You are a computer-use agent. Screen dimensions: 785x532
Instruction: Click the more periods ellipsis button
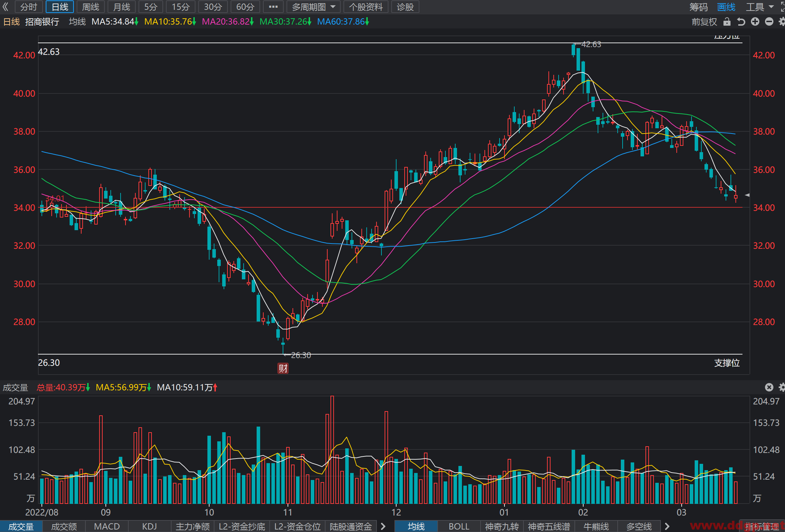point(273,7)
